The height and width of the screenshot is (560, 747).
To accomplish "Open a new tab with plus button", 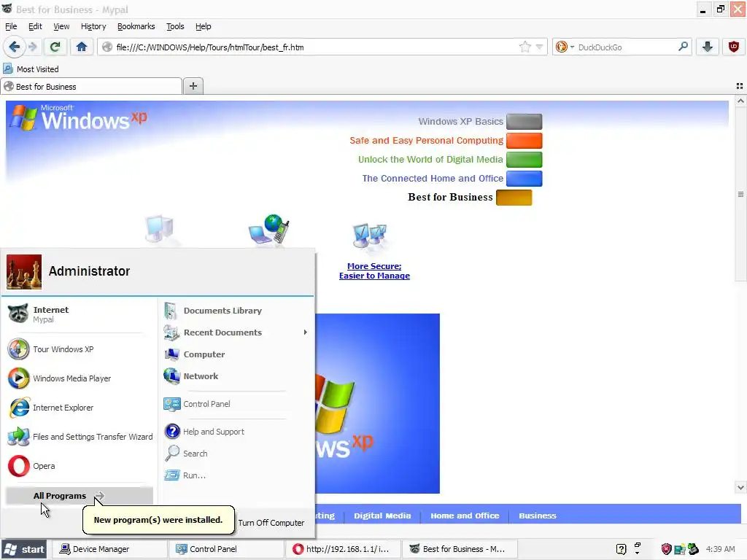I will pyautogui.click(x=193, y=86).
